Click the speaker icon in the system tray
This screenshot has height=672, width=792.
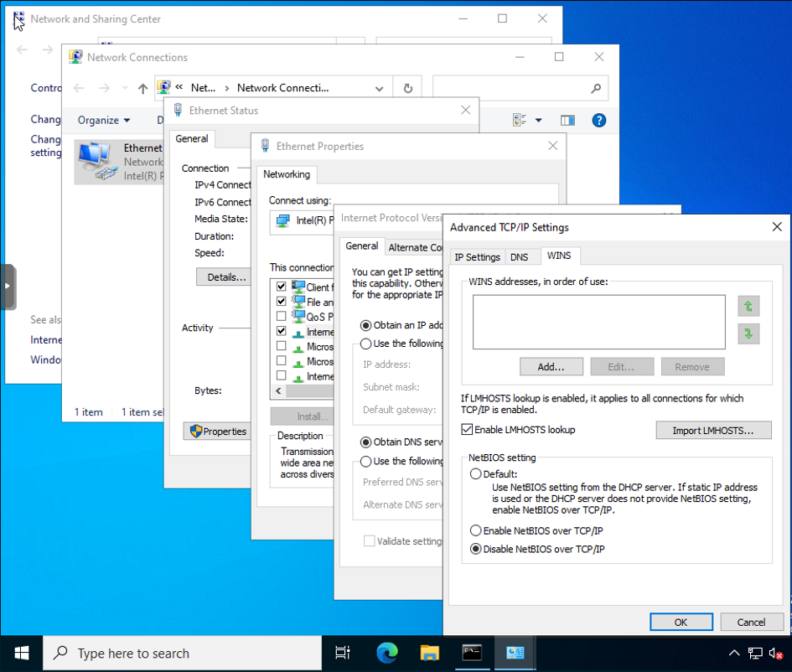776,653
